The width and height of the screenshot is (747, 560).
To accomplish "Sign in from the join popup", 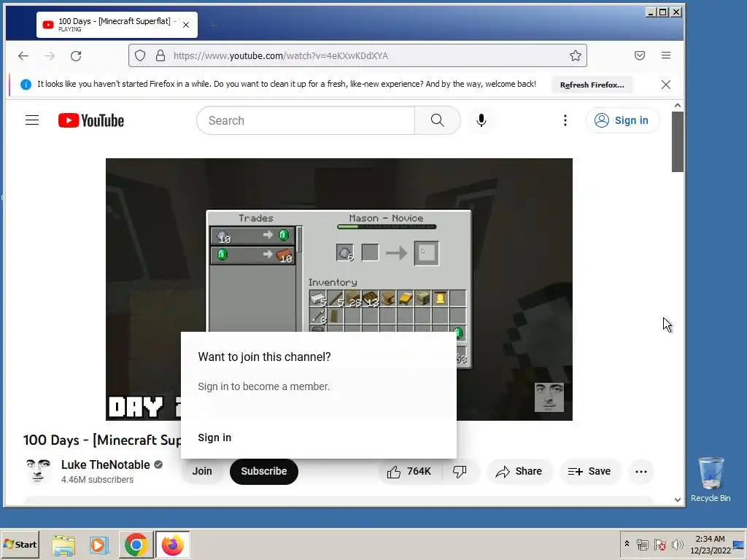I will 214,437.
